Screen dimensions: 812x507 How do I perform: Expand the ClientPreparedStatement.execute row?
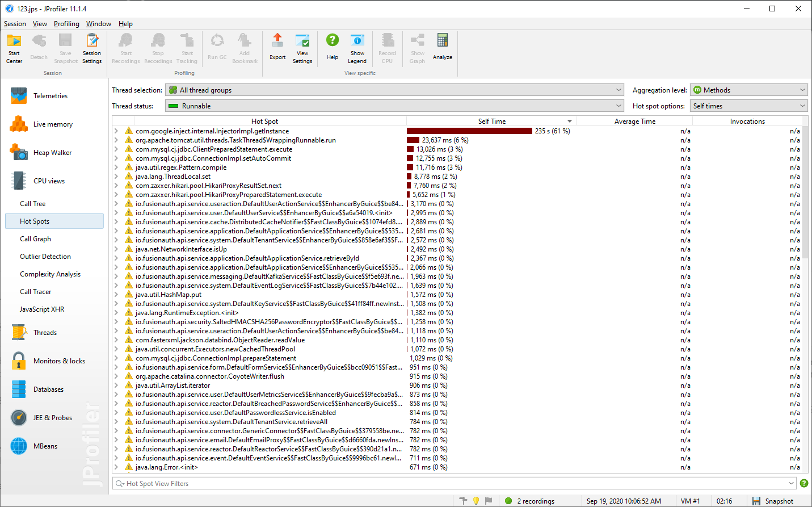[116, 149]
